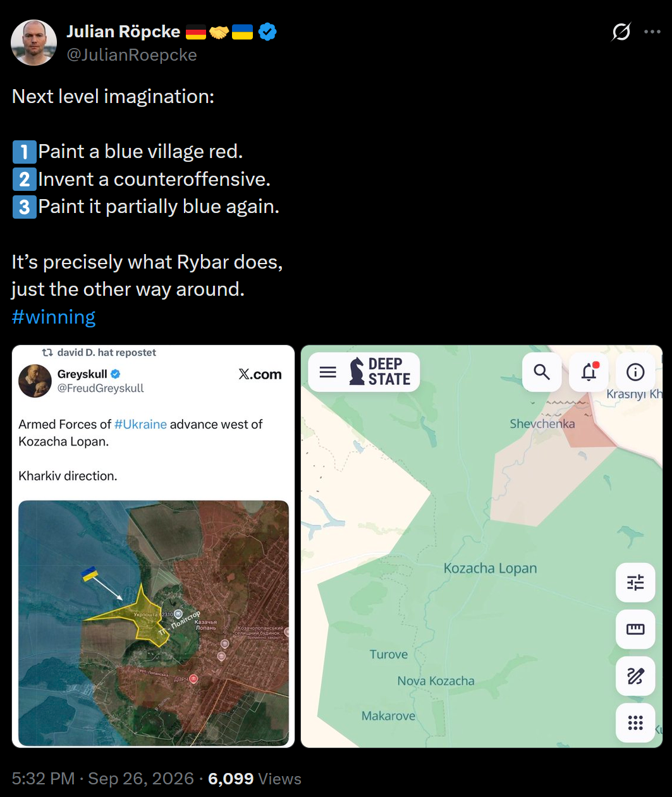
Task: Activate the drawing pencil tool
Action: click(635, 676)
